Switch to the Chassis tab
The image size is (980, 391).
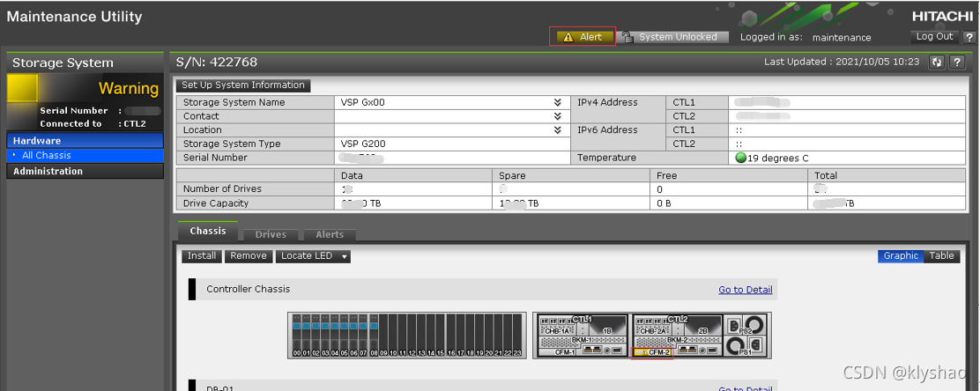point(207,231)
